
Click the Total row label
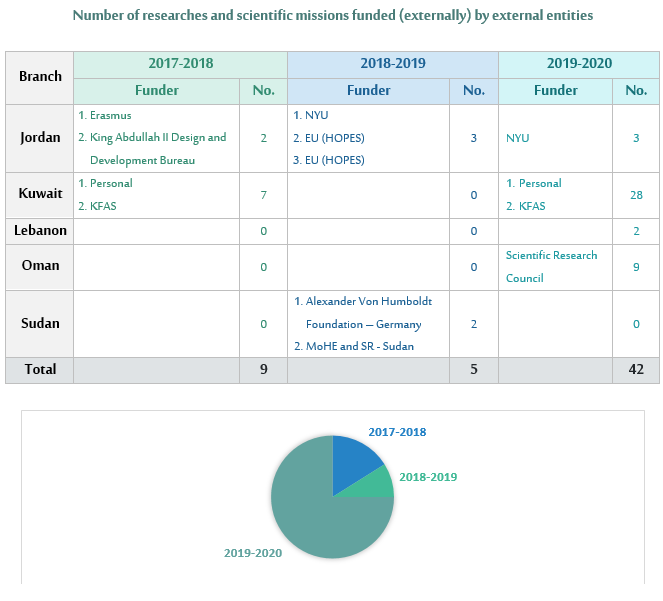(x=40, y=369)
